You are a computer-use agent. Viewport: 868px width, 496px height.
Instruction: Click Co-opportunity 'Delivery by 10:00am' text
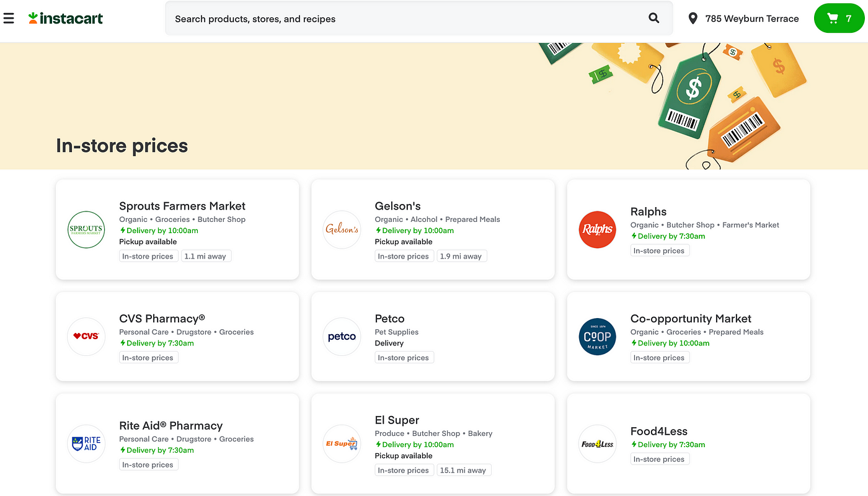click(670, 343)
